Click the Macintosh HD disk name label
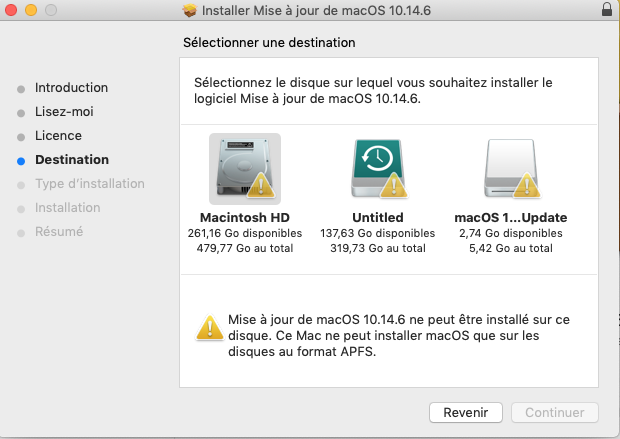The height and width of the screenshot is (439, 620). tap(245, 217)
